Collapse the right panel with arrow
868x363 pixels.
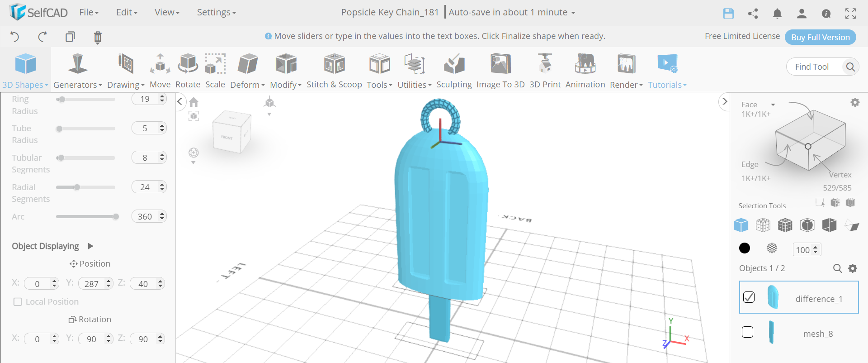click(x=725, y=101)
